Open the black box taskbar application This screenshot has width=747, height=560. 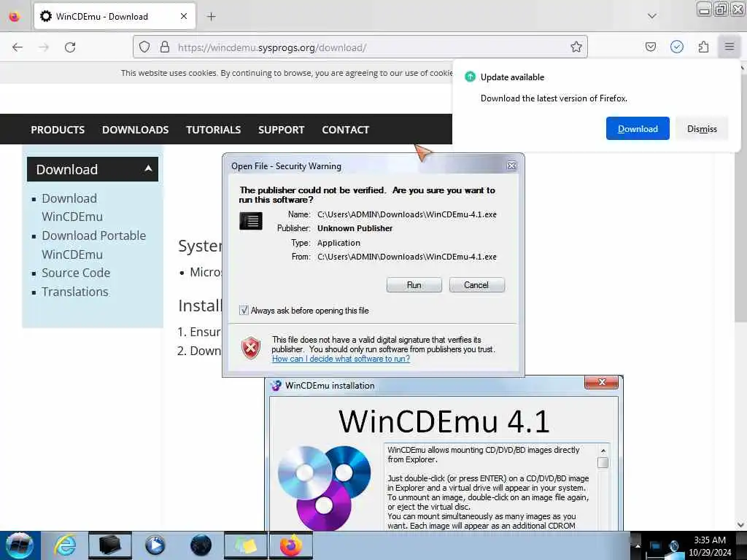tap(109, 545)
